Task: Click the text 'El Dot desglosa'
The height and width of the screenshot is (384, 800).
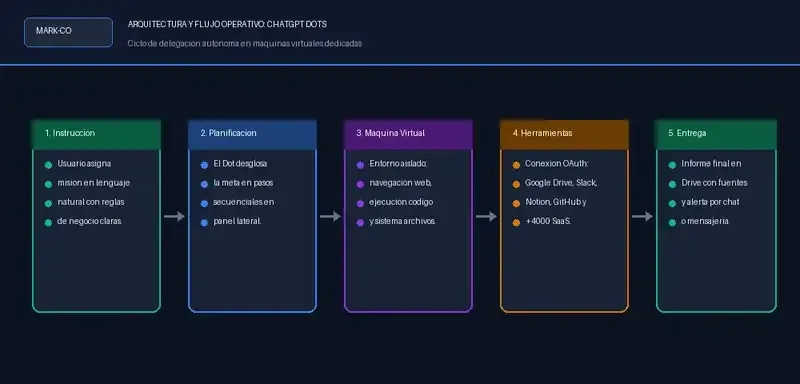Action: coord(240,164)
